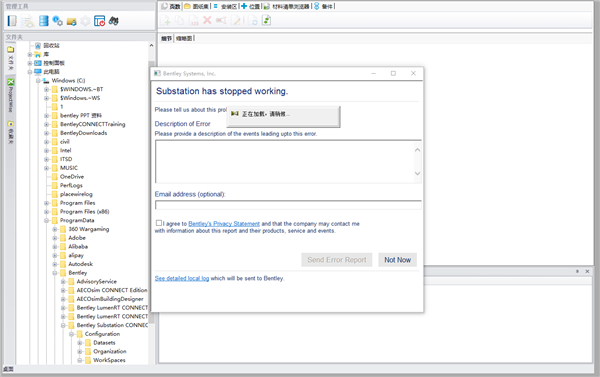
Task: Open the Bentley's Privacy Statement link
Action: 224,224
